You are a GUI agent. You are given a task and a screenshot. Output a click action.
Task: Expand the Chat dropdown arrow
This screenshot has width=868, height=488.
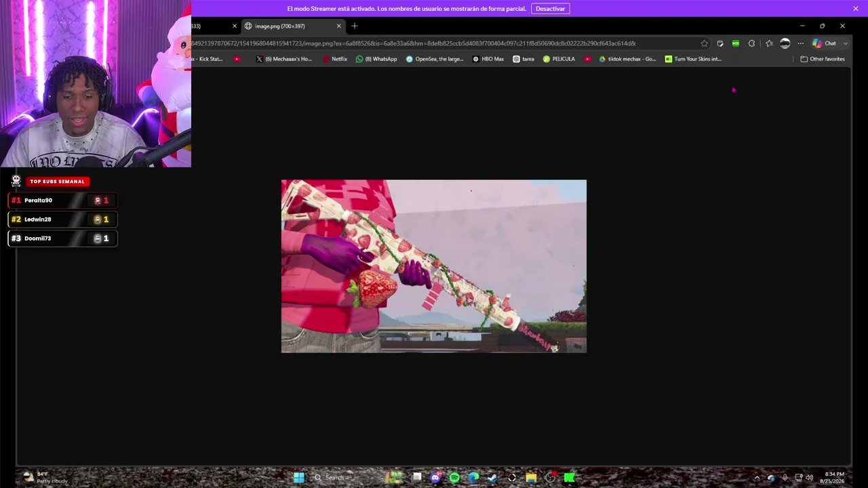pyautogui.click(x=845, y=43)
